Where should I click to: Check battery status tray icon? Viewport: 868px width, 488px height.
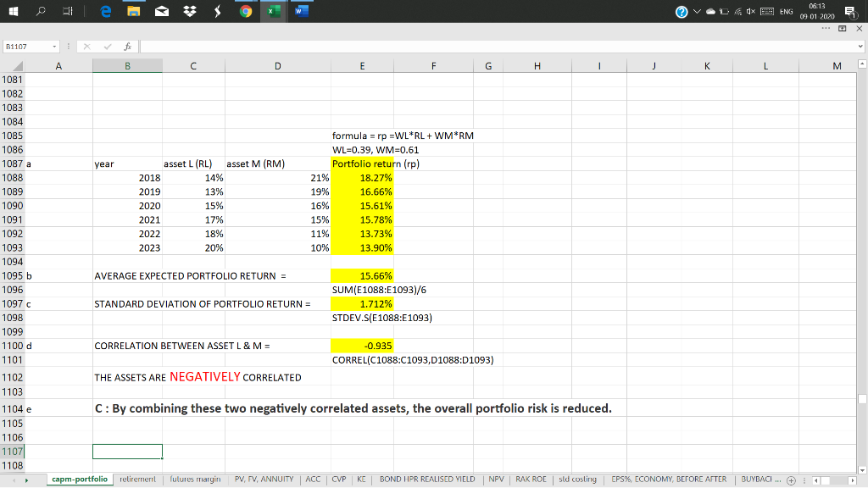click(724, 12)
